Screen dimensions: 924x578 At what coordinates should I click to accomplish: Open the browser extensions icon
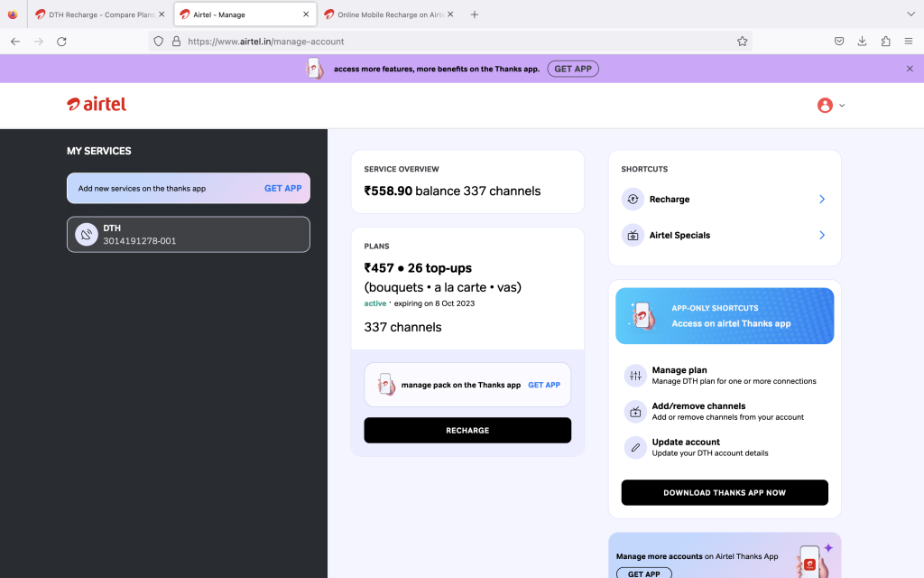click(886, 42)
